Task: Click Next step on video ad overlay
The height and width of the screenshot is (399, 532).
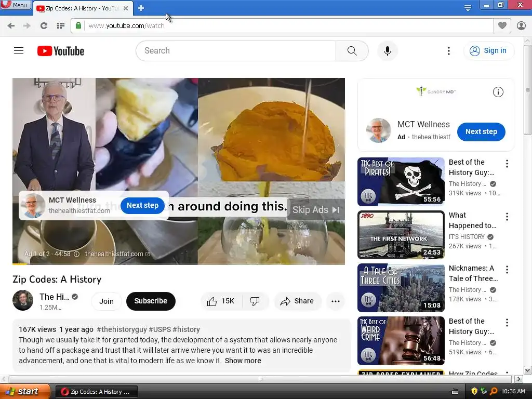Action: (x=142, y=205)
